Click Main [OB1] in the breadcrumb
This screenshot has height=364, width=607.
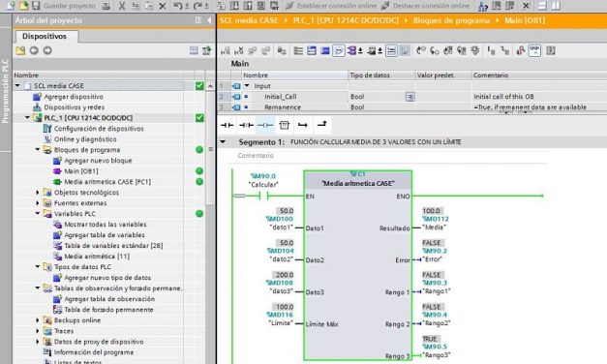point(525,20)
